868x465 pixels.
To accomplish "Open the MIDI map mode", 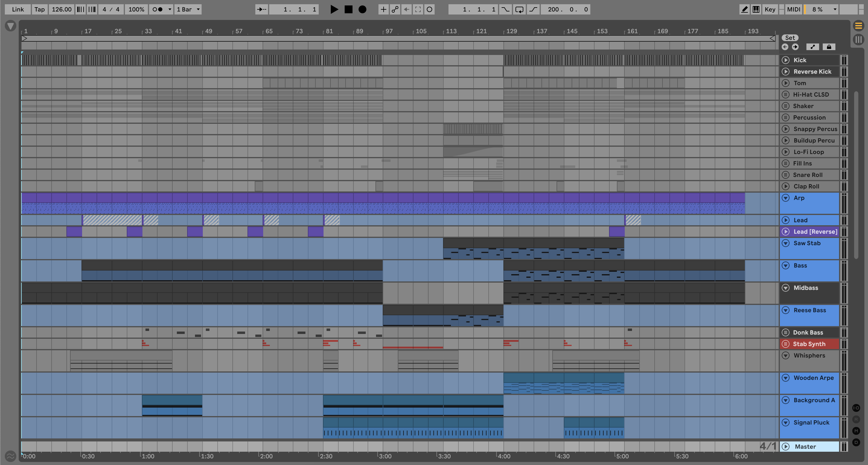I will tap(793, 9).
